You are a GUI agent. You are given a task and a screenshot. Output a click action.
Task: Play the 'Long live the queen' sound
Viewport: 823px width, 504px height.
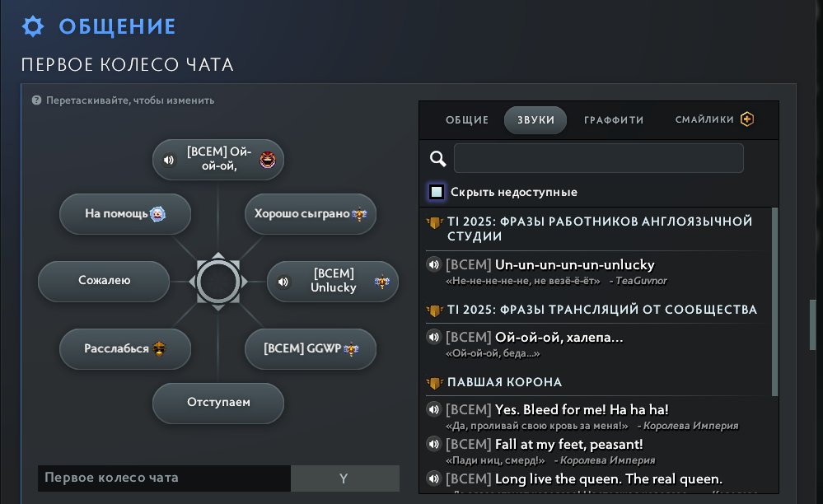tap(433, 478)
